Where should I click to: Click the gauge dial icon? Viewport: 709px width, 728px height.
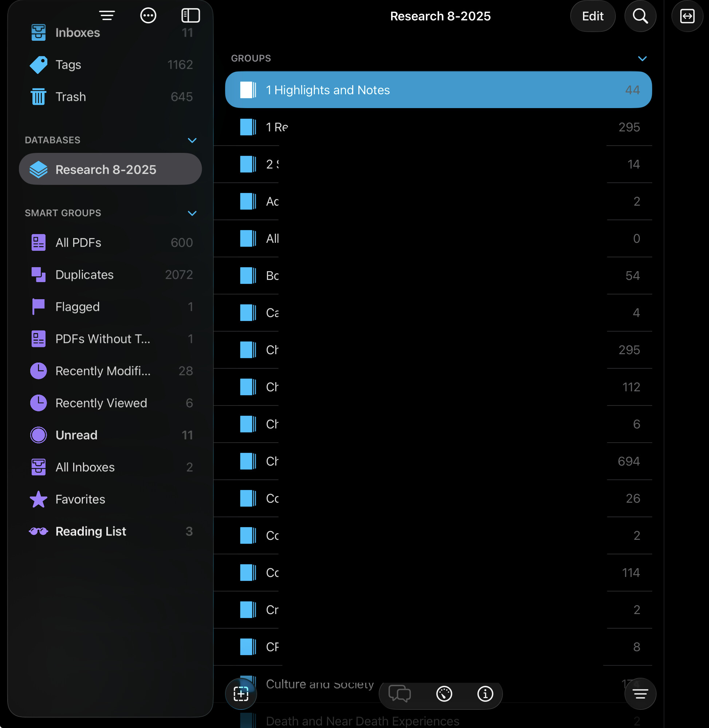(444, 694)
